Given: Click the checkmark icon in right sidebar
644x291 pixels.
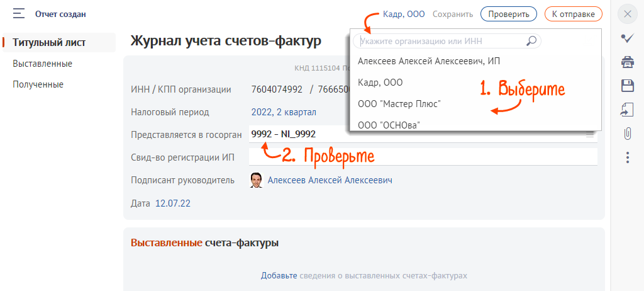Looking at the screenshot, I should coord(626,38).
